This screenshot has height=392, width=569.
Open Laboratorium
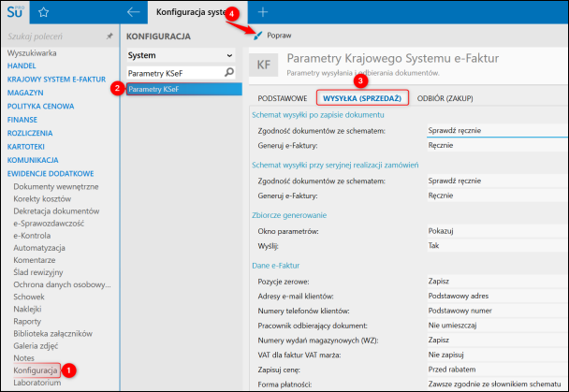pyautogui.click(x=37, y=383)
